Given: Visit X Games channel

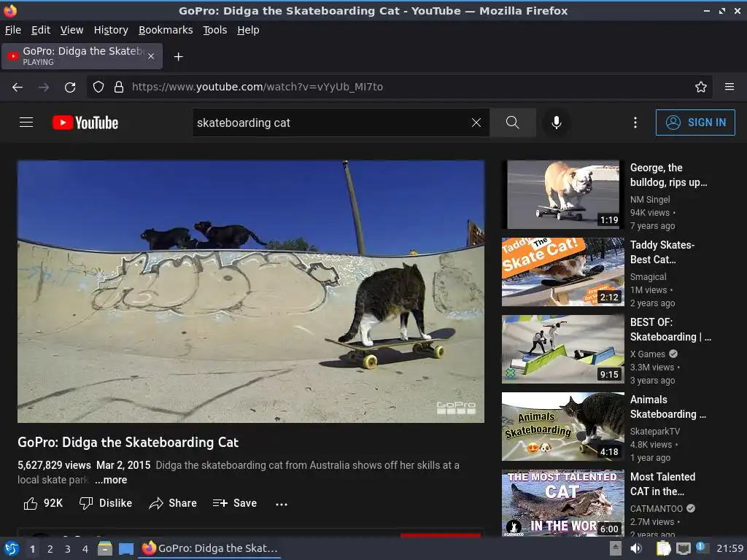Looking at the screenshot, I should tap(648, 354).
